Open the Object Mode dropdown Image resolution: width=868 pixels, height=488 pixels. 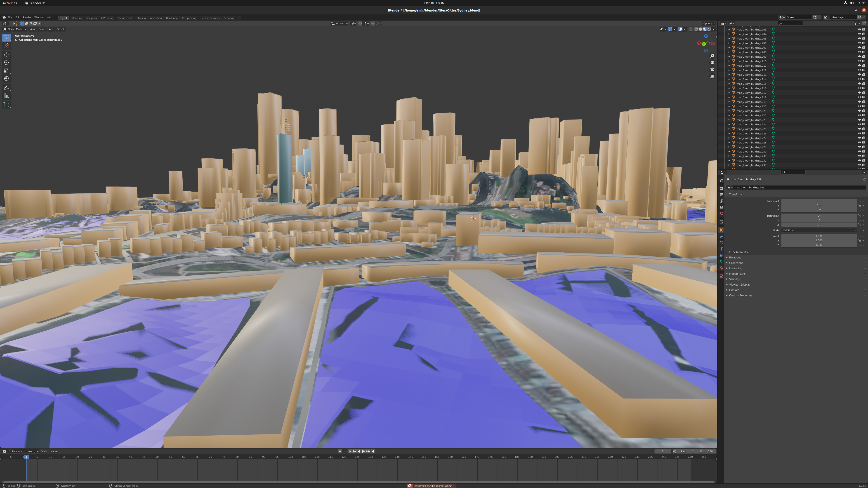14,29
